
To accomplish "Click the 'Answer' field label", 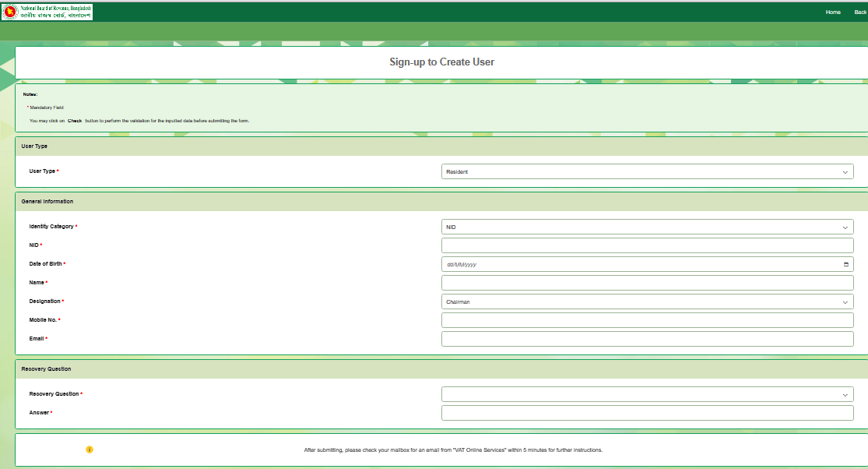I will pos(39,413).
